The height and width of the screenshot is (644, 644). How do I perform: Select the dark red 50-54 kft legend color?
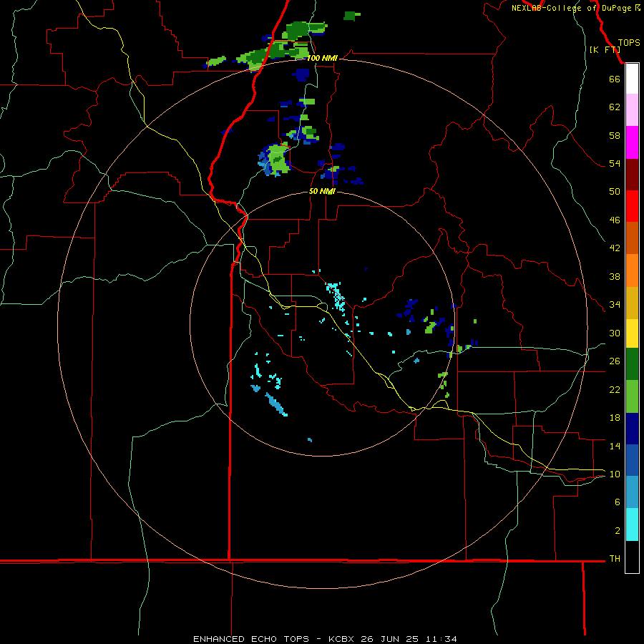(632, 174)
